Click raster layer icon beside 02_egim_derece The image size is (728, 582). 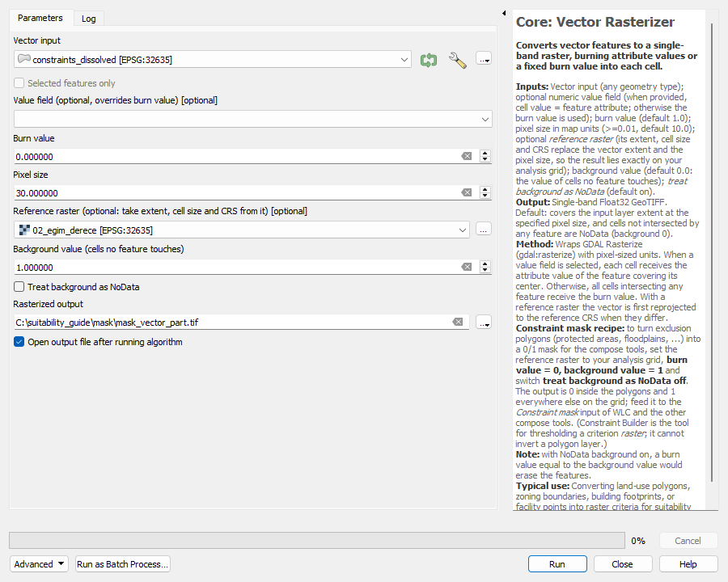pyautogui.click(x=24, y=230)
